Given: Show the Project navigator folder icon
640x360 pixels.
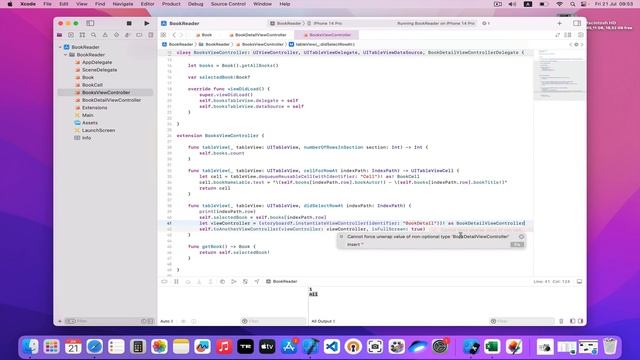Looking at the screenshot, I should [x=60, y=35].
